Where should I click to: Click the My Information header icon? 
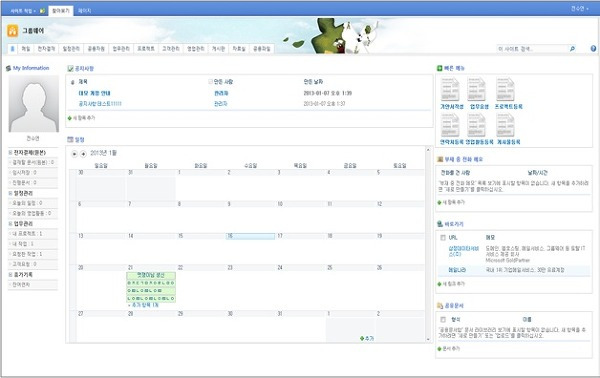click(x=8, y=68)
